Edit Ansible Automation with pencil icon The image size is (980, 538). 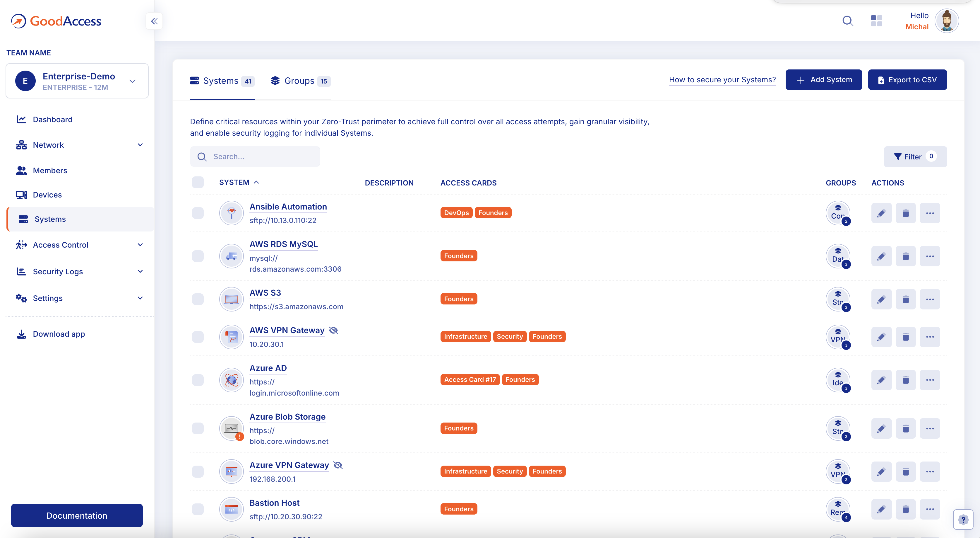[x=881, y=213]
